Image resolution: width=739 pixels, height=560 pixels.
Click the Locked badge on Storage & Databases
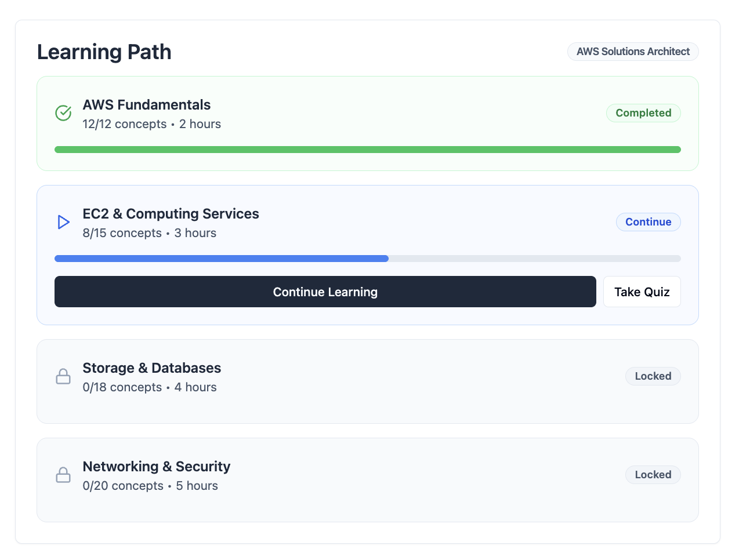pyautogui.click(x=653, y=376)
